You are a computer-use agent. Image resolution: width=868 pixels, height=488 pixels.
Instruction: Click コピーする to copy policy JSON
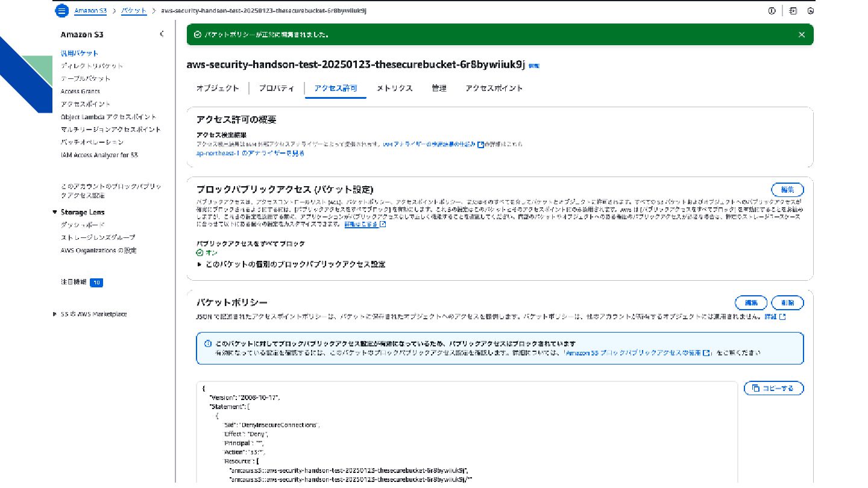[774, 389]
